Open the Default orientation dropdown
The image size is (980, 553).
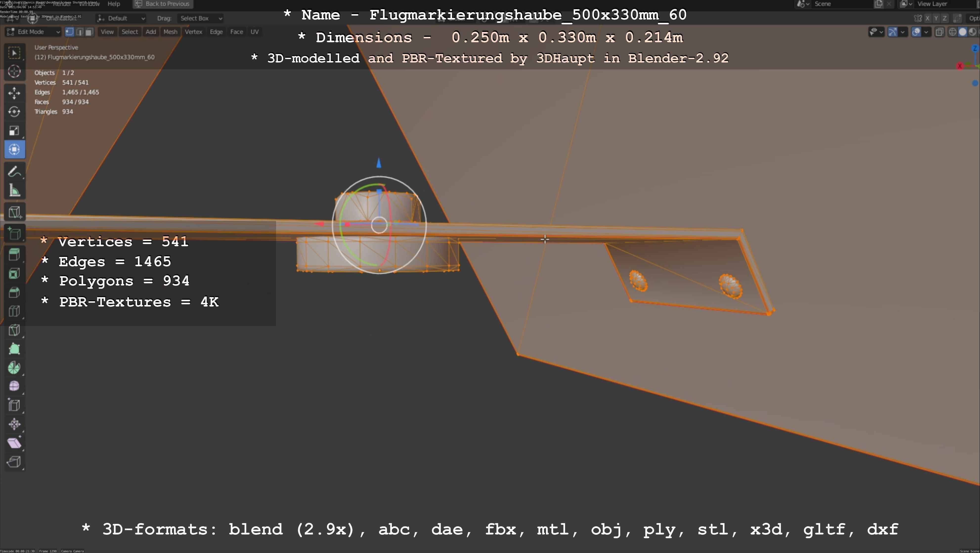pyautogui.click(x=121, y=18)
